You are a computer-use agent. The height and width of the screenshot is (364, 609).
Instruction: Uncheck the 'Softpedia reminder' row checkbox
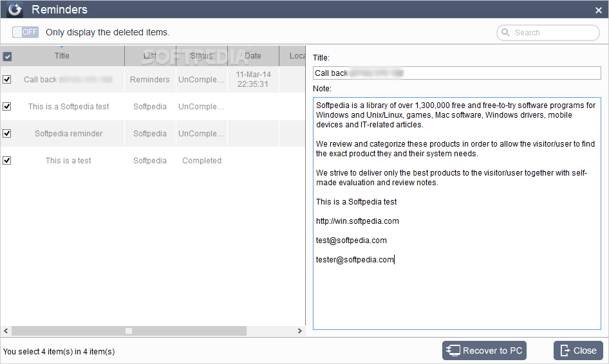7,134
